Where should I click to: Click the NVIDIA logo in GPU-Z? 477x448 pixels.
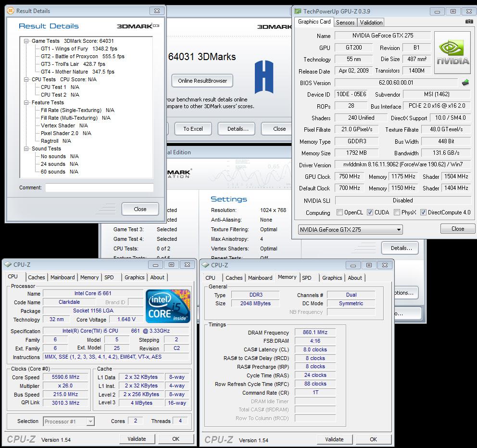[452, 52]
